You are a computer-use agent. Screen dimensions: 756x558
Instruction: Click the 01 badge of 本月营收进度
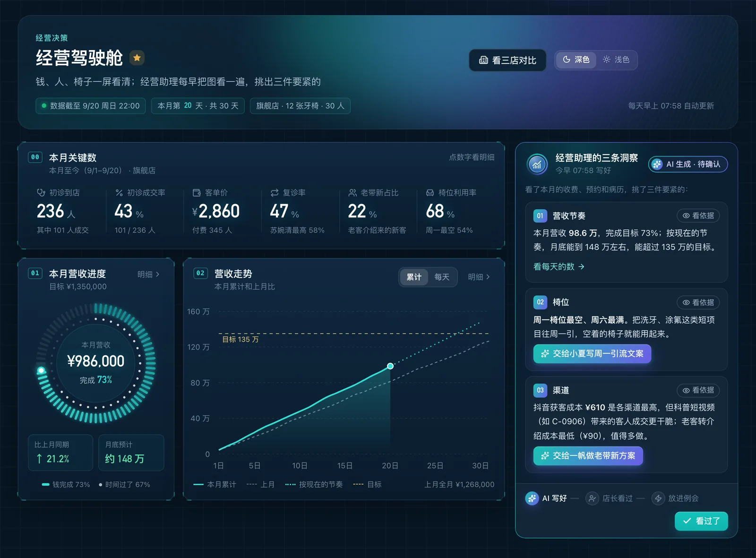pyautogui.click(x=35, y=273)
